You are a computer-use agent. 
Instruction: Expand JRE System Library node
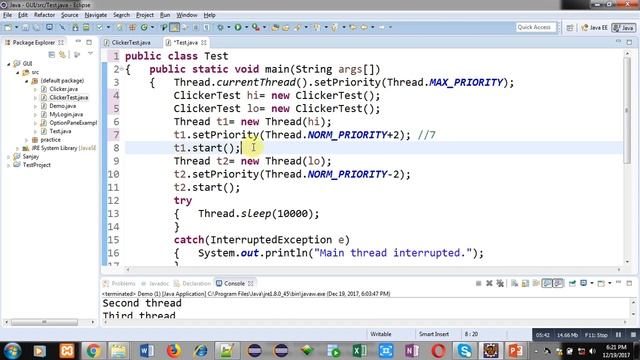[18, 149]
